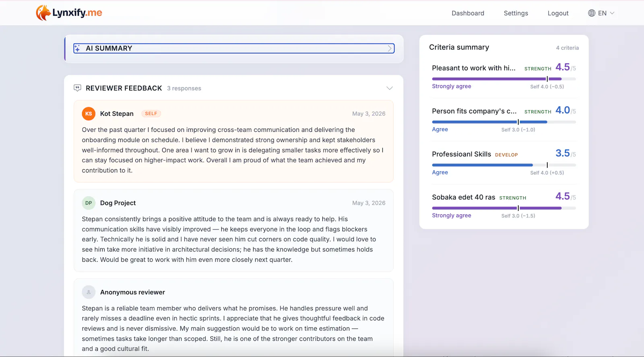Click 'Strongly agree' under Sobaka edet

pos(451,215)
